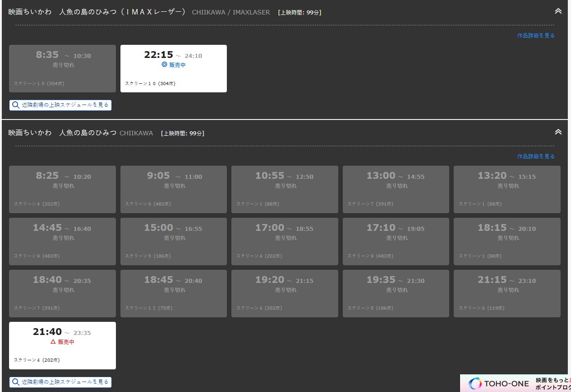Collapse the IMAX Laser Chiikawa section chevron
The image size is (571, 392).
tap(558, 10)
